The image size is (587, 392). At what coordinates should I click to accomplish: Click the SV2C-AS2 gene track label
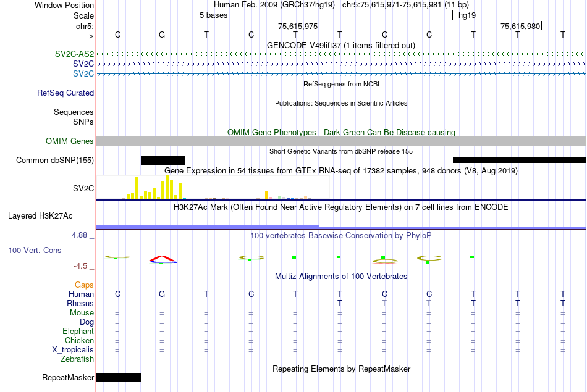(x=74, y=54)
